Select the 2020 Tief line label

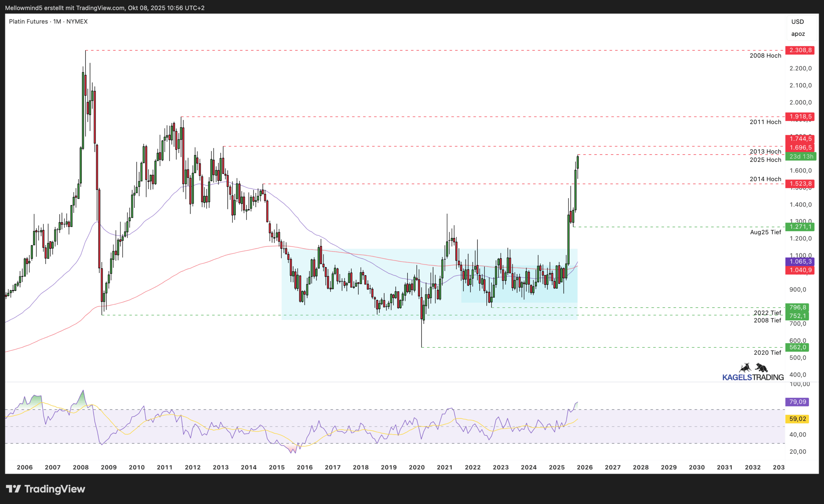(767, 353)
